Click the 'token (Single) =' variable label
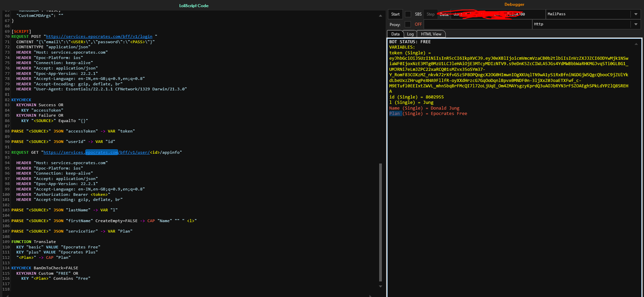 pyautogui.click(x=410, y=53)
